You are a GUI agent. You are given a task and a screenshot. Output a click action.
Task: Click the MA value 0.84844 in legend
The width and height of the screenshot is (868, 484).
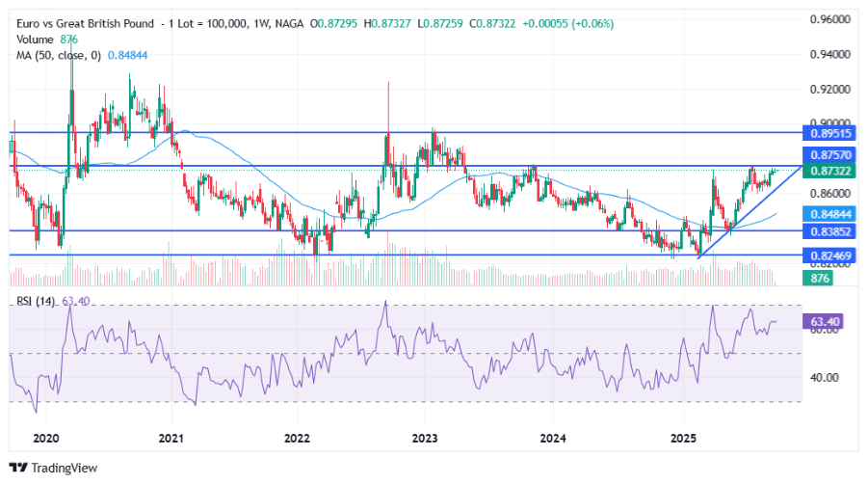click(127, 55)
